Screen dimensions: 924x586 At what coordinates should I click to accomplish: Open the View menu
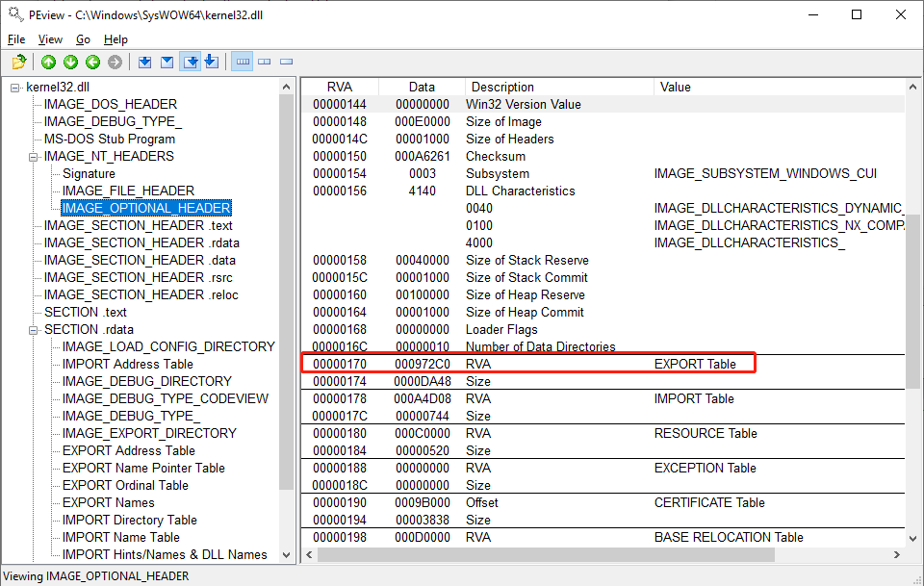tap(50, 39)
